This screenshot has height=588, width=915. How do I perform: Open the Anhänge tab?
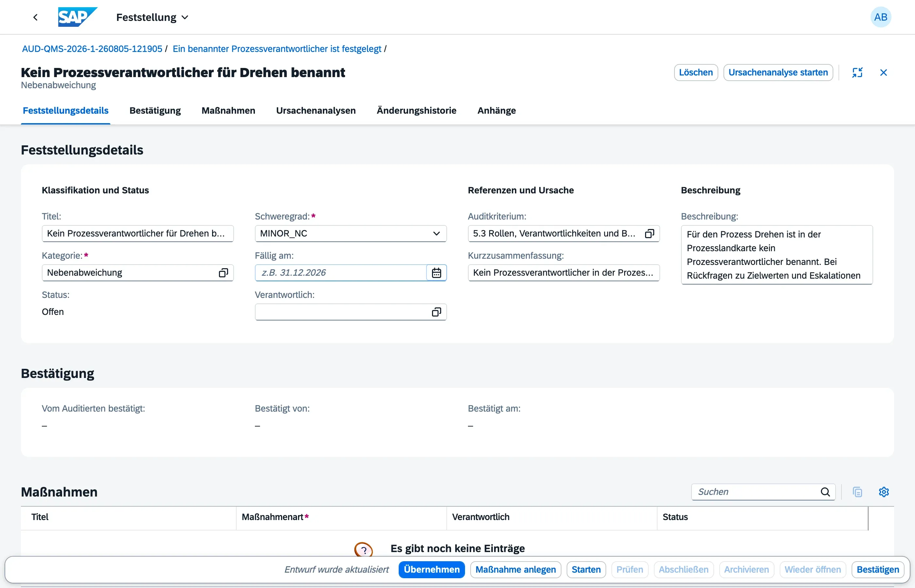coord(496,110)
